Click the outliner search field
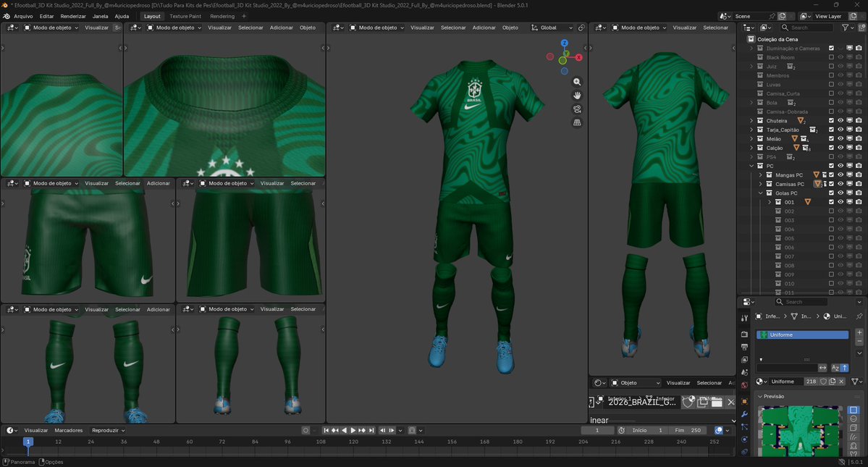The width and height of the screenshot is (868, 467). coord(806,28)
